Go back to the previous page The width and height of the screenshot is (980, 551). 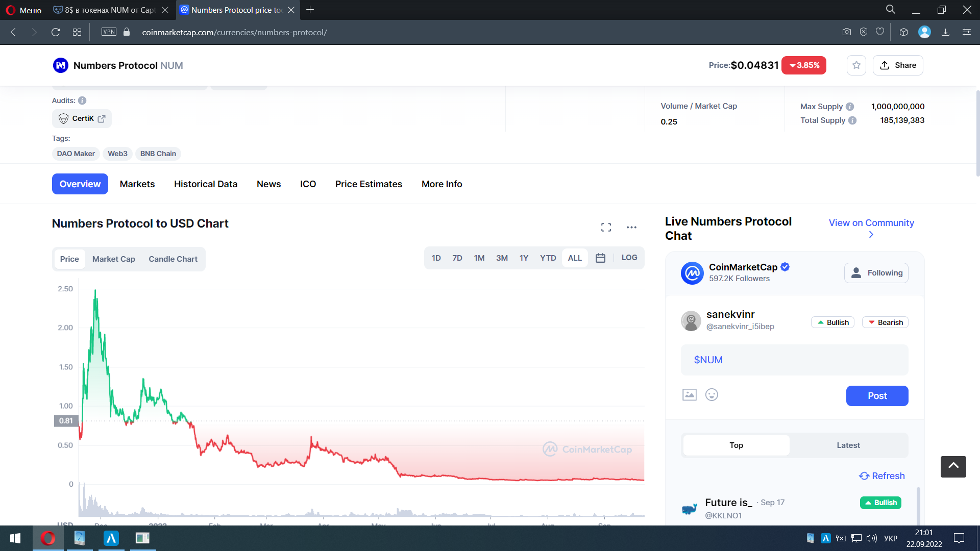point(14,32)
